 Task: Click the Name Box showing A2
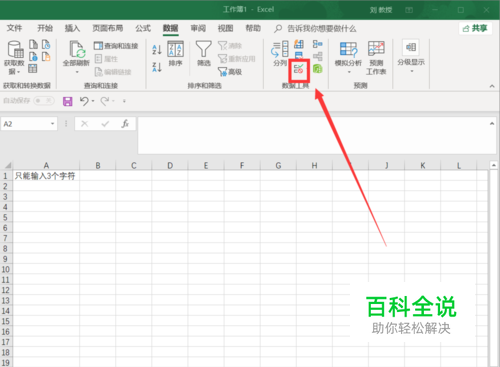(x=25, y=124)
